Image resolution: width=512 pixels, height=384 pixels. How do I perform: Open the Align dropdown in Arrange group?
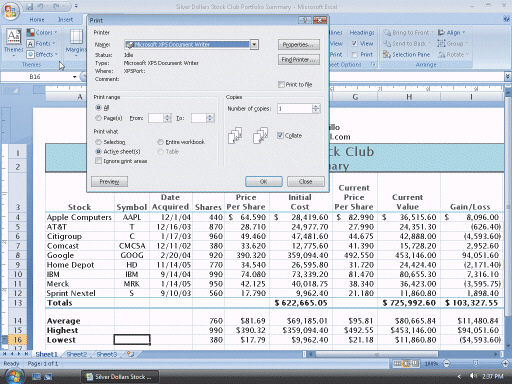click(x=452, y=32)
